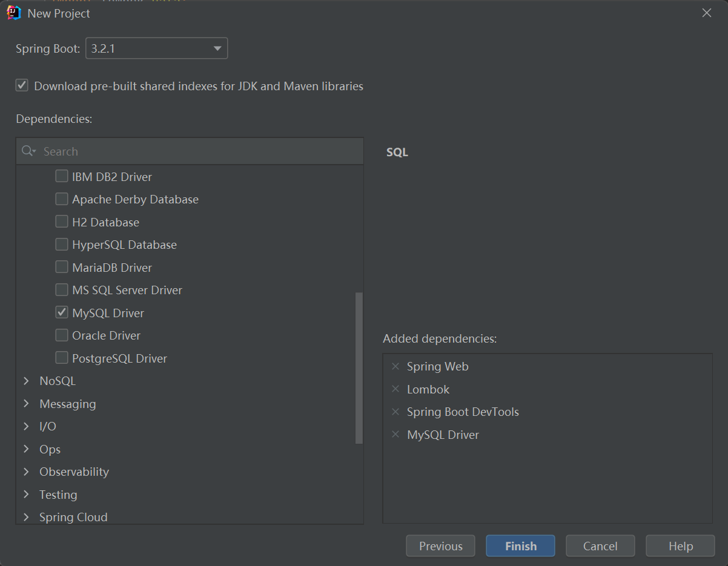Select the Observability tree category

click(x=74, y=472)
